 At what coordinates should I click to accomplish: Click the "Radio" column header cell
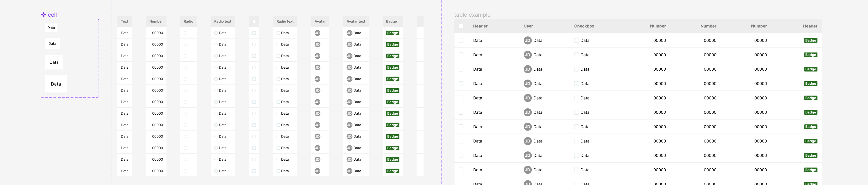188,22
